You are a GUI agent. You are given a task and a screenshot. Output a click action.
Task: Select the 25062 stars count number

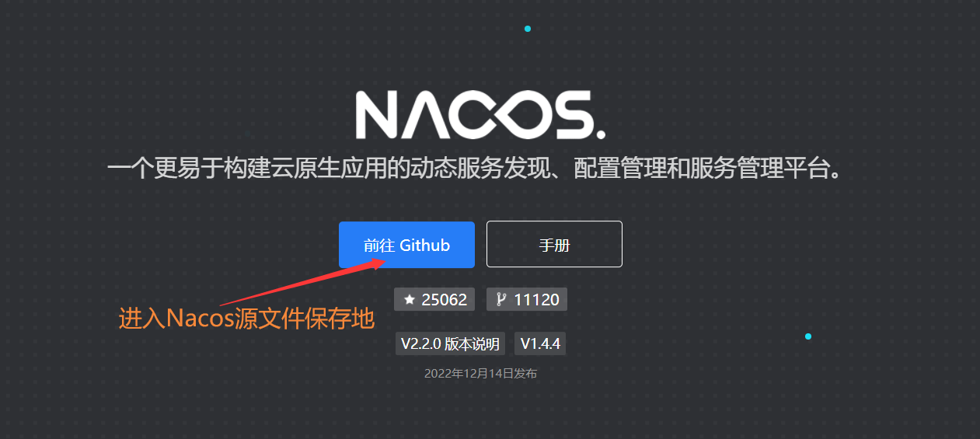click(445, 300)
